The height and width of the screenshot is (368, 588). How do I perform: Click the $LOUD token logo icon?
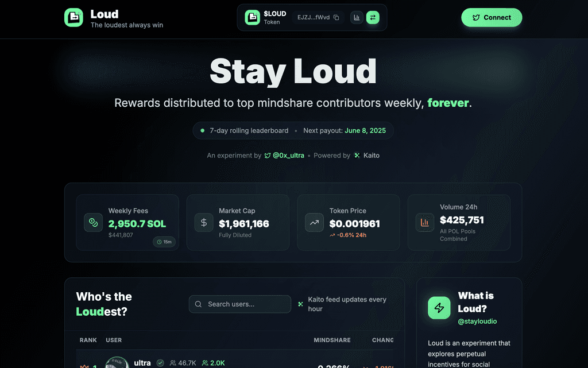click(x=253, y=18)
